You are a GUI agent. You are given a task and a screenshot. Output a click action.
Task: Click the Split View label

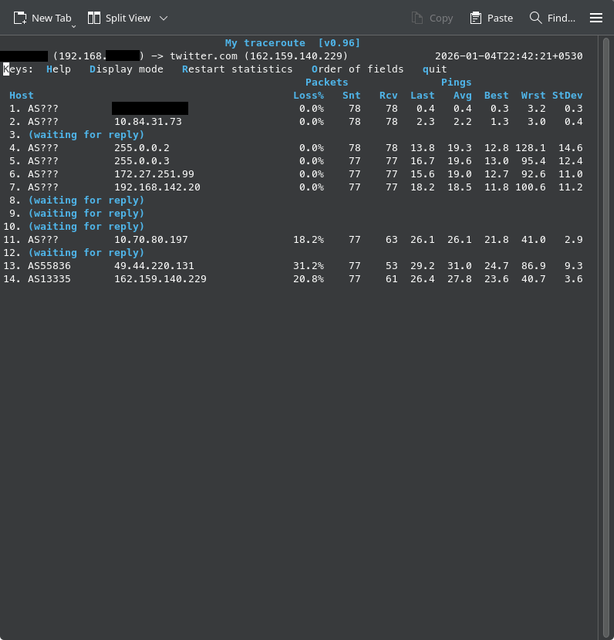click(128, 18)
